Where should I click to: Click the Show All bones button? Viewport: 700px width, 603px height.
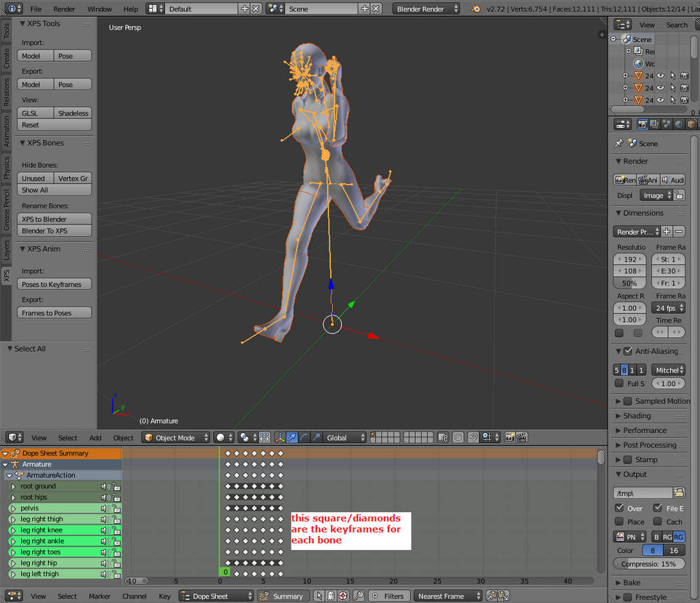click(55, 190)
